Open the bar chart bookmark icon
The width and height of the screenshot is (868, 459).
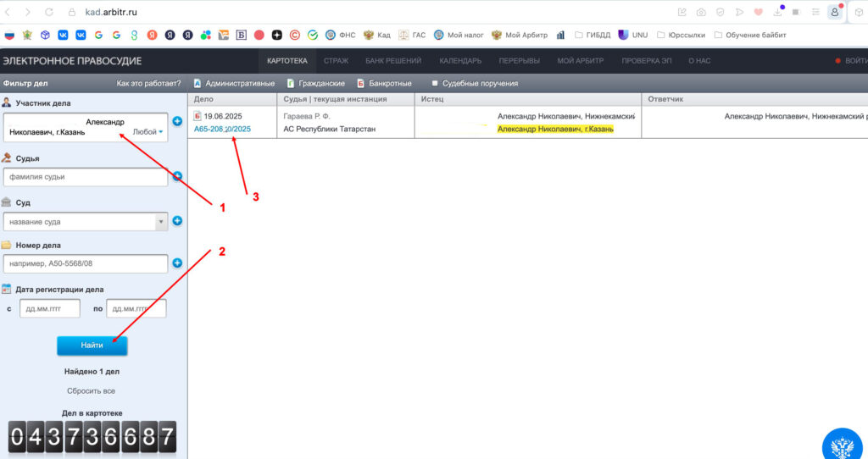[561, 35]
